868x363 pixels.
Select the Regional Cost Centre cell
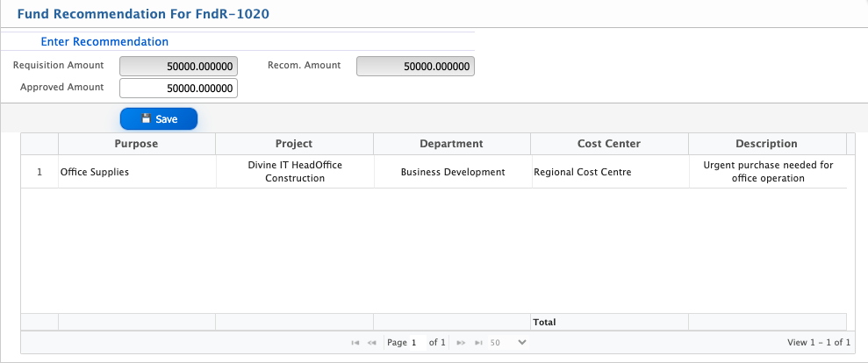pos(610,172)
